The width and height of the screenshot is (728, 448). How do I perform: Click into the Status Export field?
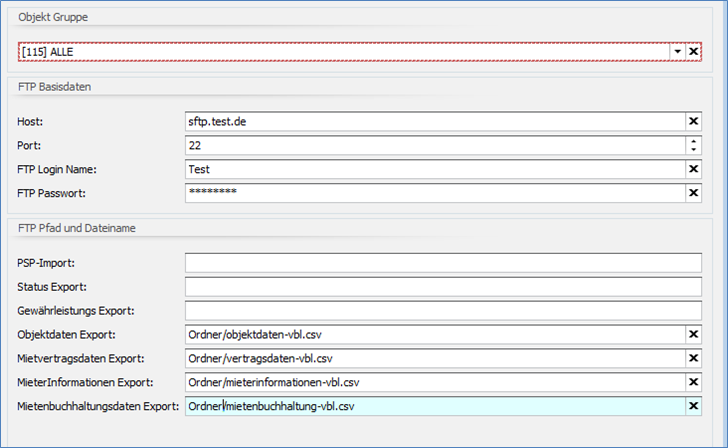(x=443, y=287)
